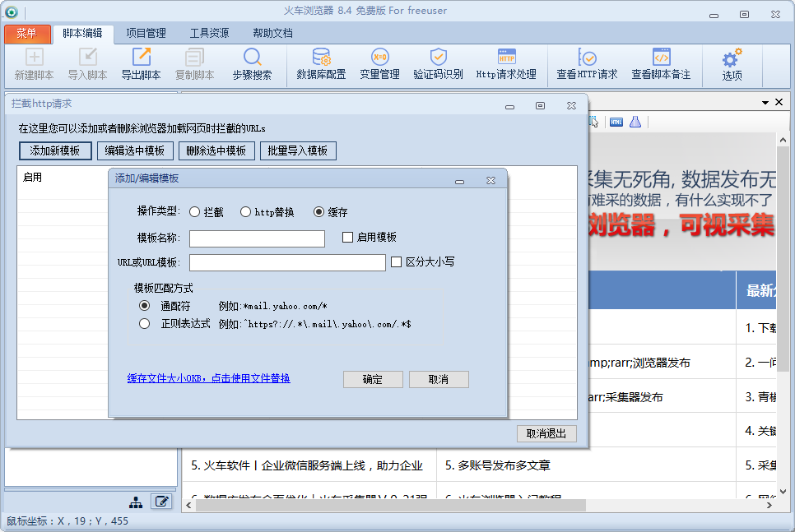Choose 正则表达式 matching mode
Screen dimensions: 795x532
[x=145, y=324]
